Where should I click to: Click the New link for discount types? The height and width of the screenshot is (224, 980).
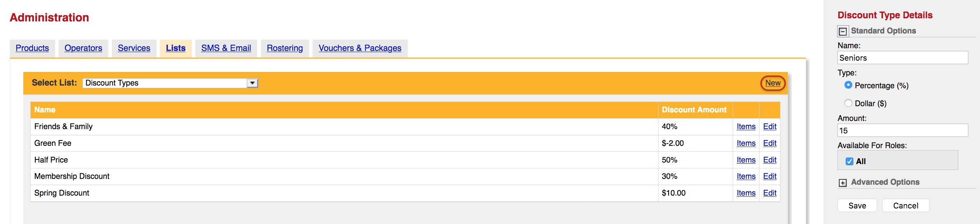773,83
